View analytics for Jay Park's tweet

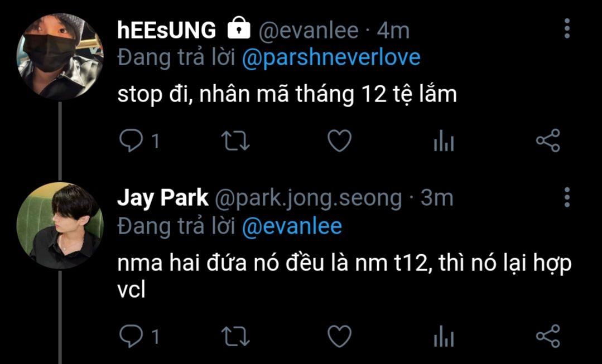tap(444, 336)
